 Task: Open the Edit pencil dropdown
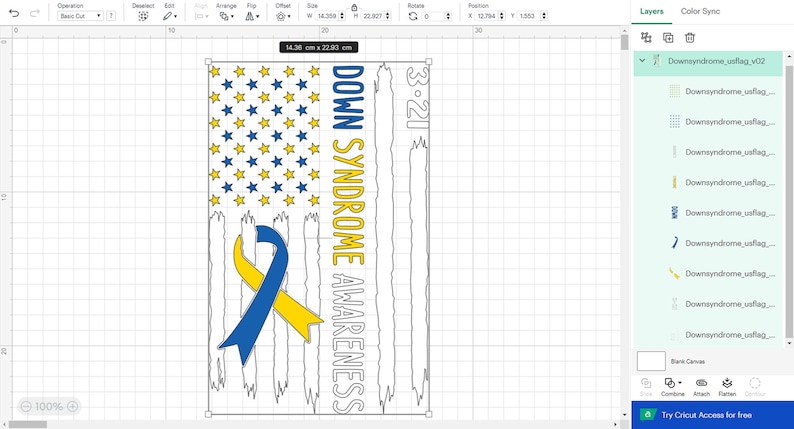point(169,16)
